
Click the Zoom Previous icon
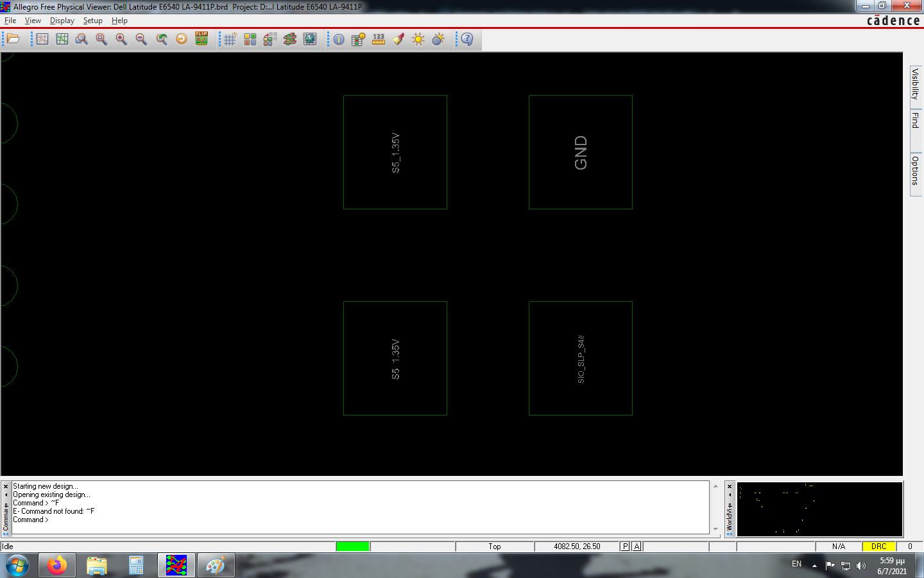pos(162,39)
